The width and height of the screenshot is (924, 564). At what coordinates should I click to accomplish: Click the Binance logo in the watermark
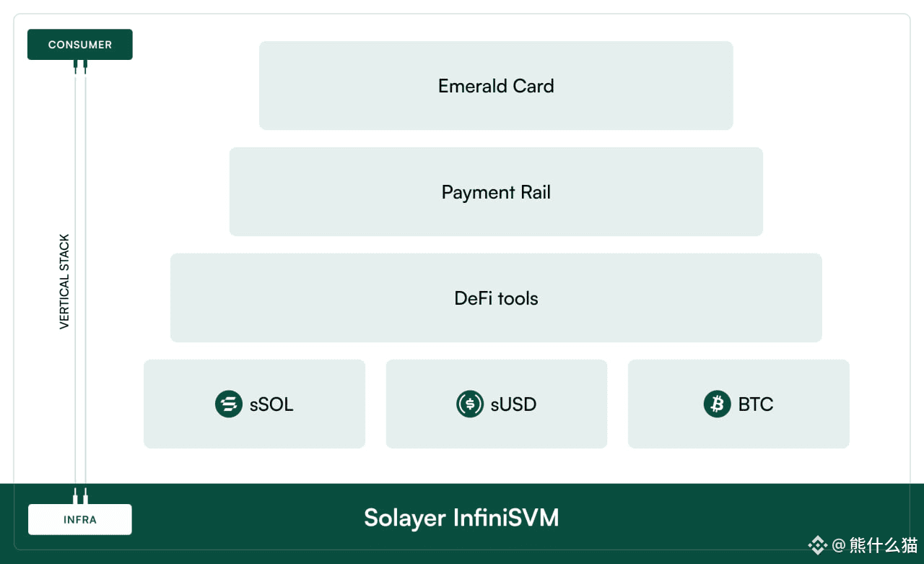tap(817, 545)
